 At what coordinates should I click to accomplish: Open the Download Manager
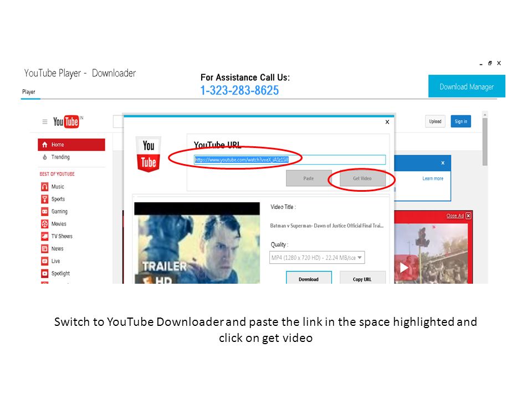click(467, 86)
